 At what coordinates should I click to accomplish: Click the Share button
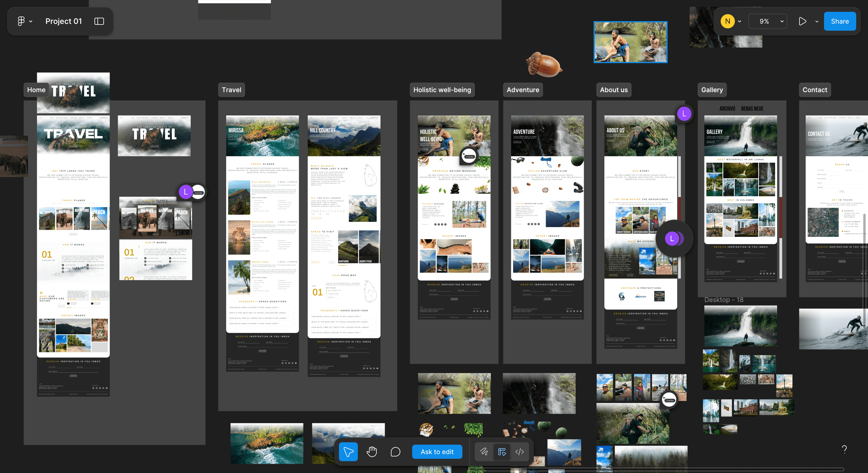tap(840, 21)
